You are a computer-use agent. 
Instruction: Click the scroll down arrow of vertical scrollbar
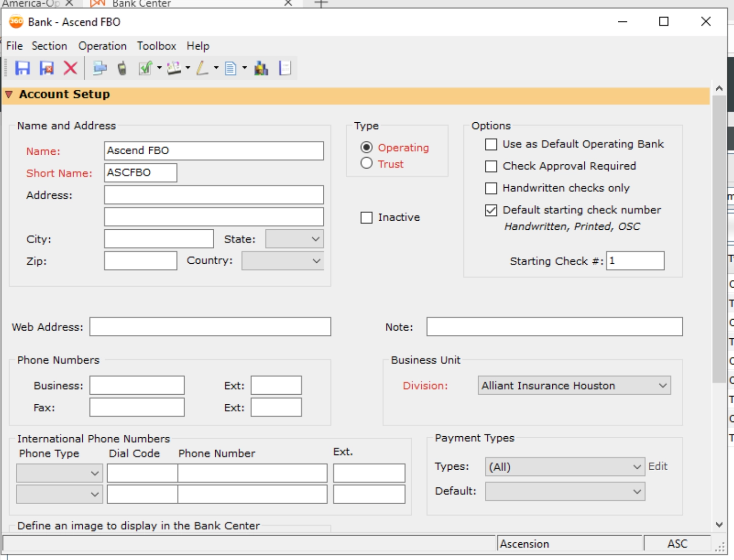coord(719,525)
